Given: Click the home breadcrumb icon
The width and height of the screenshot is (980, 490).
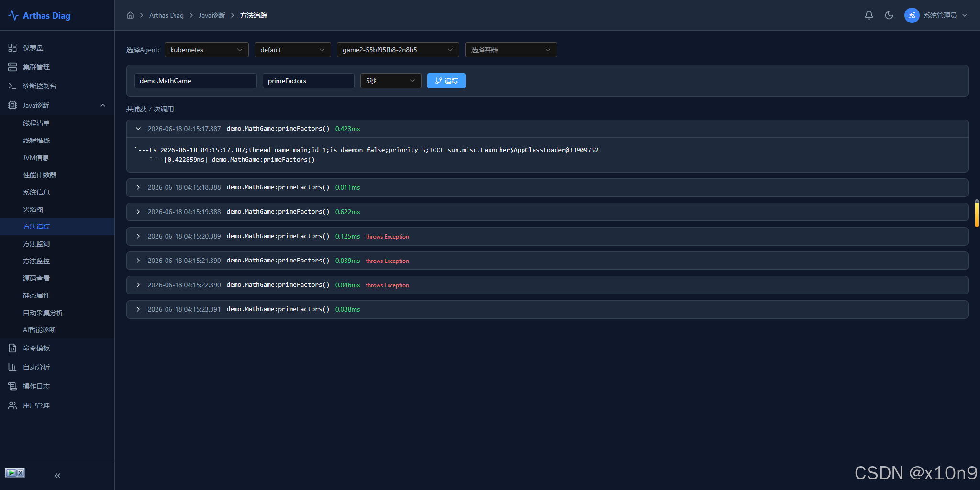Looking at the screenshot, I should 130,15.
